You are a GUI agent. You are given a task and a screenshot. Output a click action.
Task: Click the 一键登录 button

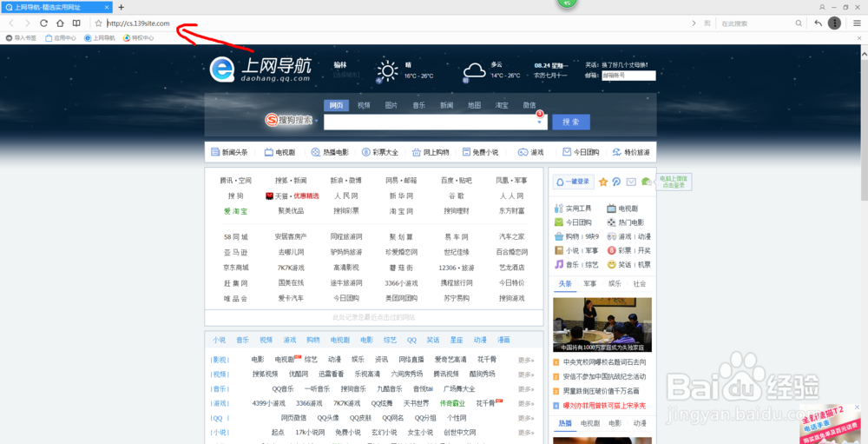point(574,182)
